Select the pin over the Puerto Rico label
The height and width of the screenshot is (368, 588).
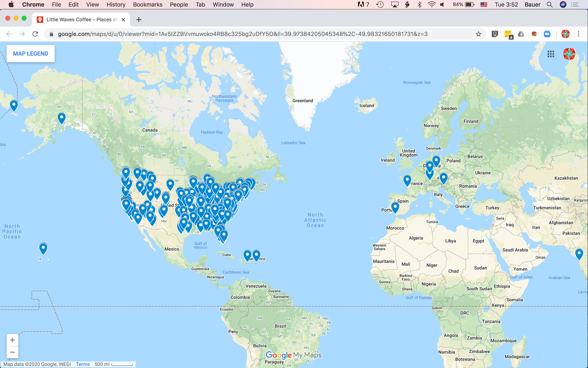click(256, 256)
